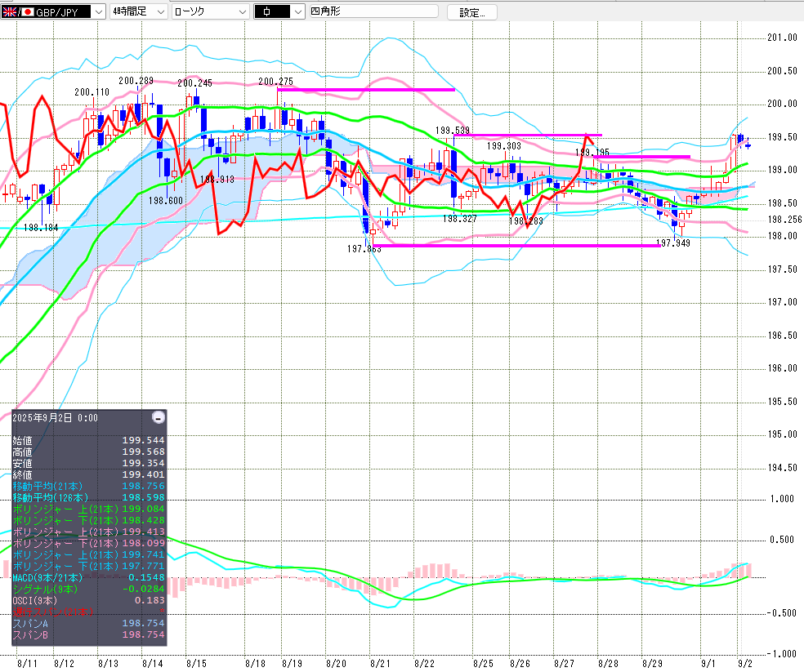Open the 設定... settings button

click(471, 12)
